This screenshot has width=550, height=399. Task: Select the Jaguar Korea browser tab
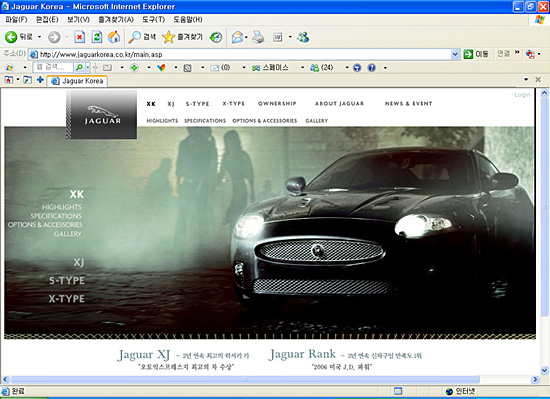77,81
